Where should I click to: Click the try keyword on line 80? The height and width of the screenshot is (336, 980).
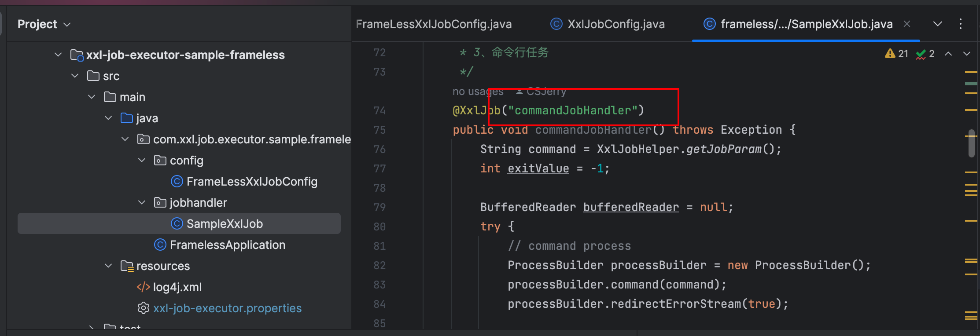(490, 226)
